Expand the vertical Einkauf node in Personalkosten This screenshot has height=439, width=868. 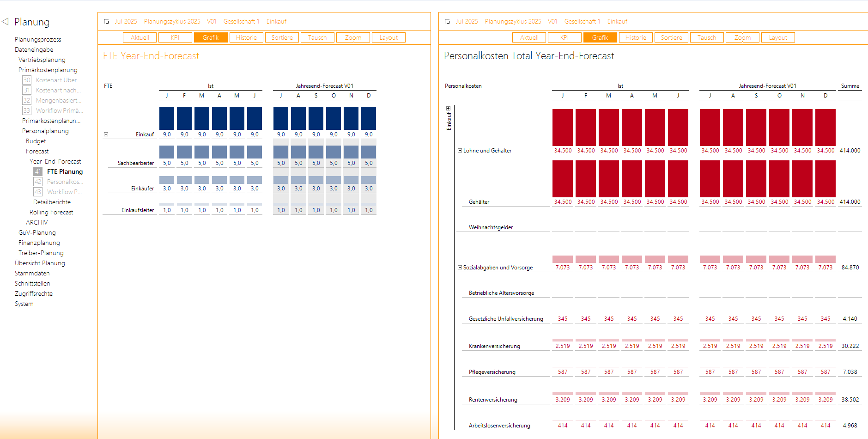click(448, 109)
